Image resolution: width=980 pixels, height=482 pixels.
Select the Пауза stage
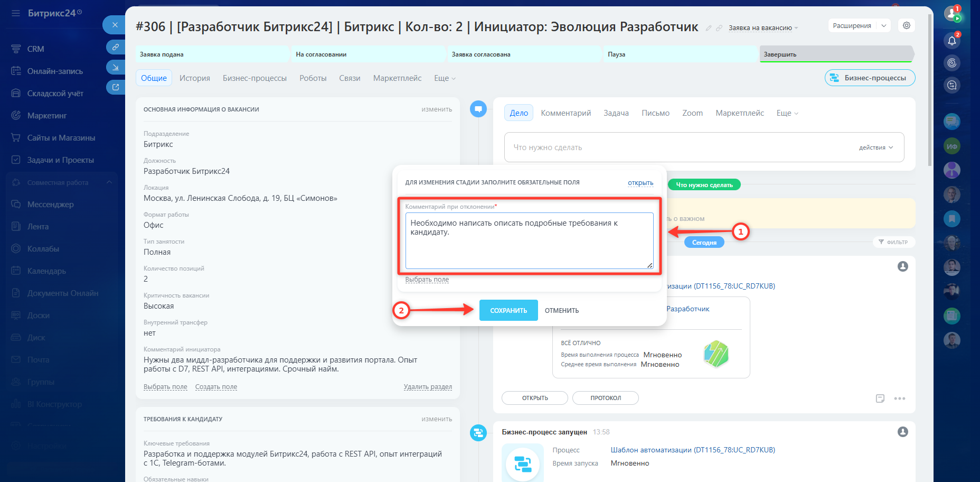pyautogui.click(x=680, y=54)
